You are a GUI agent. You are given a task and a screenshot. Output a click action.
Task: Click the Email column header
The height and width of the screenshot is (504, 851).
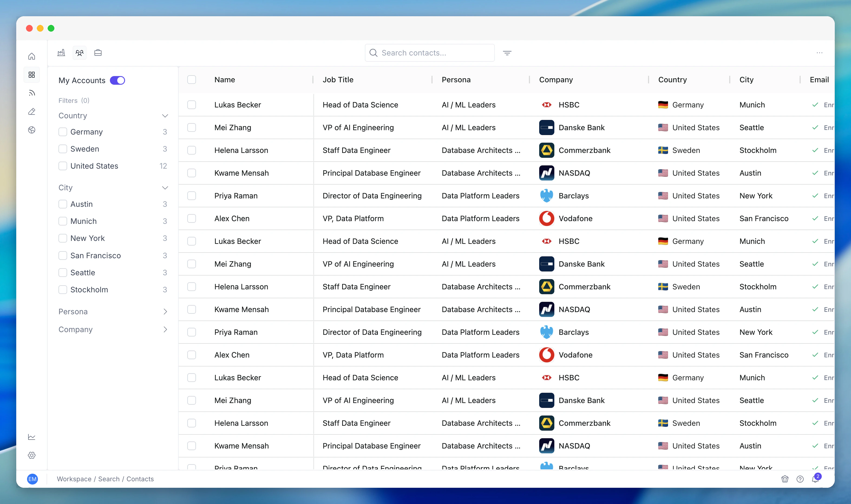[819, 80]
